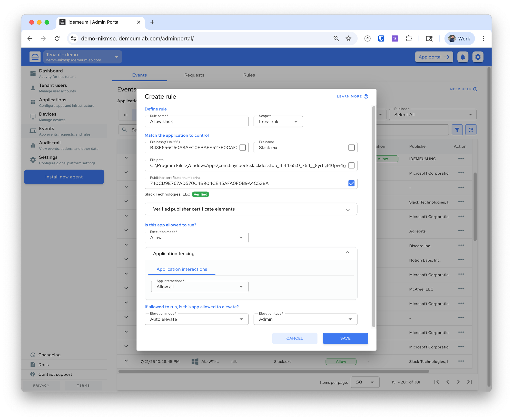Image resolution: width=513 pixels, height=420 pixels.
Task: Click the Cancel button
Action: (x=294, y=338)
